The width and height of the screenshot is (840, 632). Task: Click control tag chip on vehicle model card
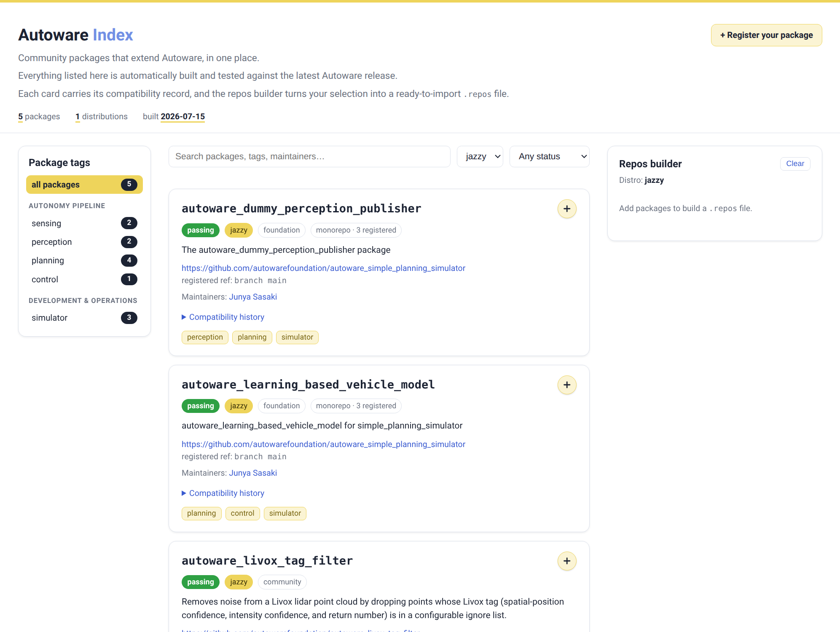[x=242, y=513]
